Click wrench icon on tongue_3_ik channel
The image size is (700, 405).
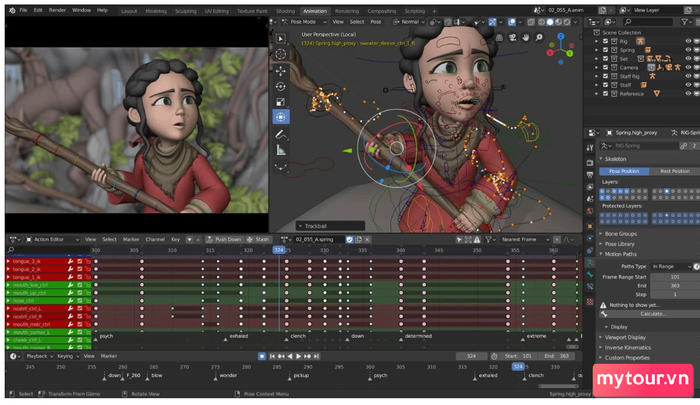[71, 261]
